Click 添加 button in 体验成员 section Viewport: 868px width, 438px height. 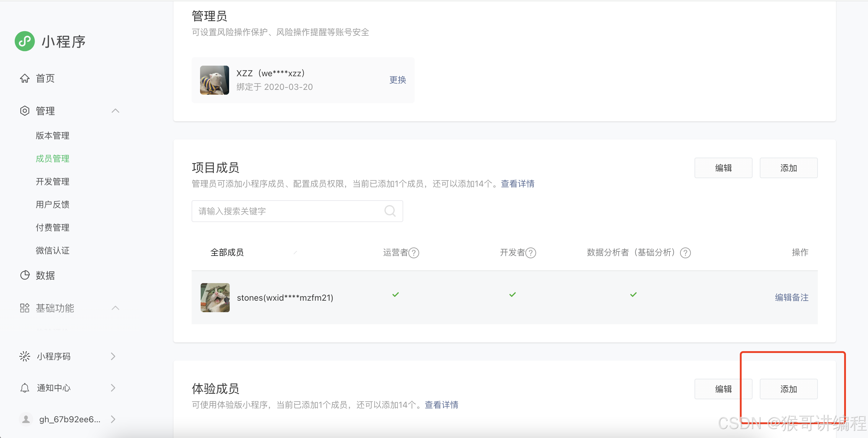(x=788, y=389)
